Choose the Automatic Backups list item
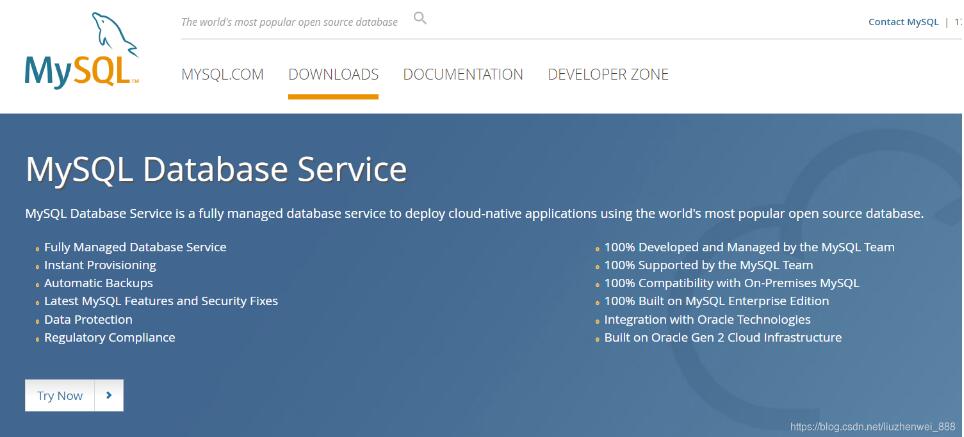The height and width of the screenshot is (437, 964). [x=98, y=283]
